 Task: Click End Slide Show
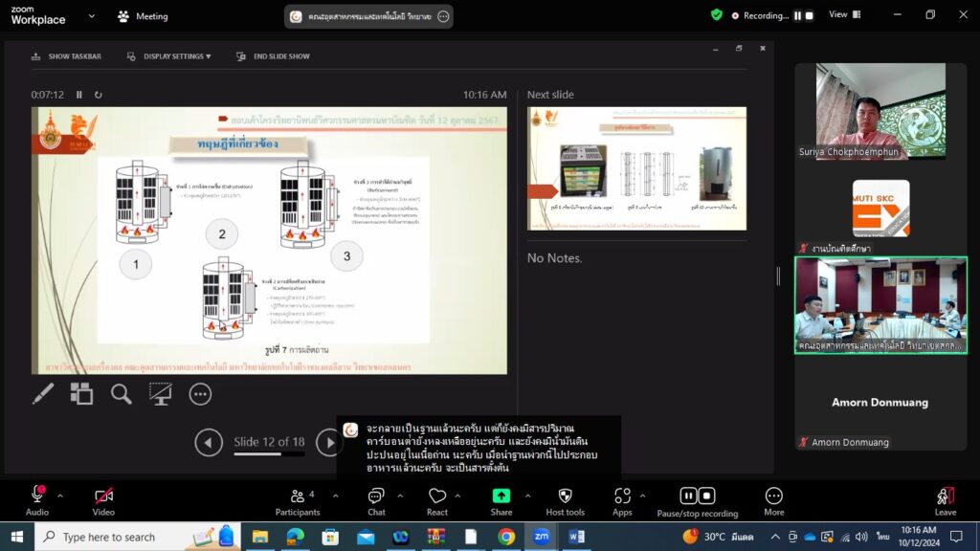(x=274, y=56)
